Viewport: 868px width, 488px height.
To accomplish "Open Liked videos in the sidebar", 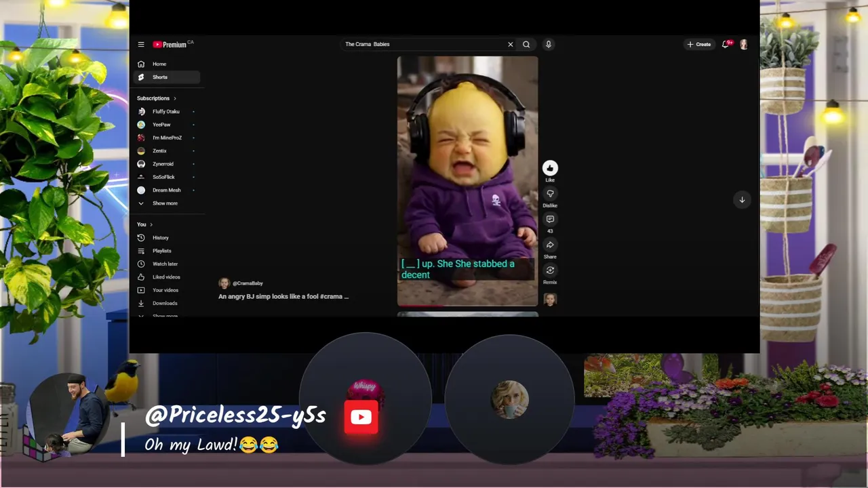I will [x=166, y=277].
